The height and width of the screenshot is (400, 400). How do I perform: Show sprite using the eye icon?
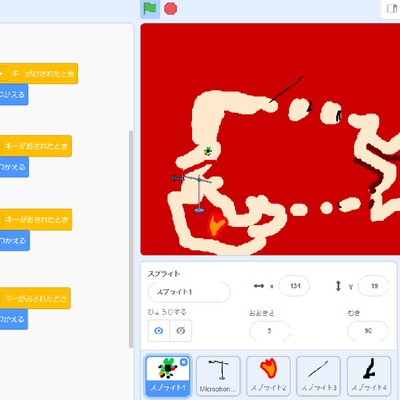[x=159, y=330]
